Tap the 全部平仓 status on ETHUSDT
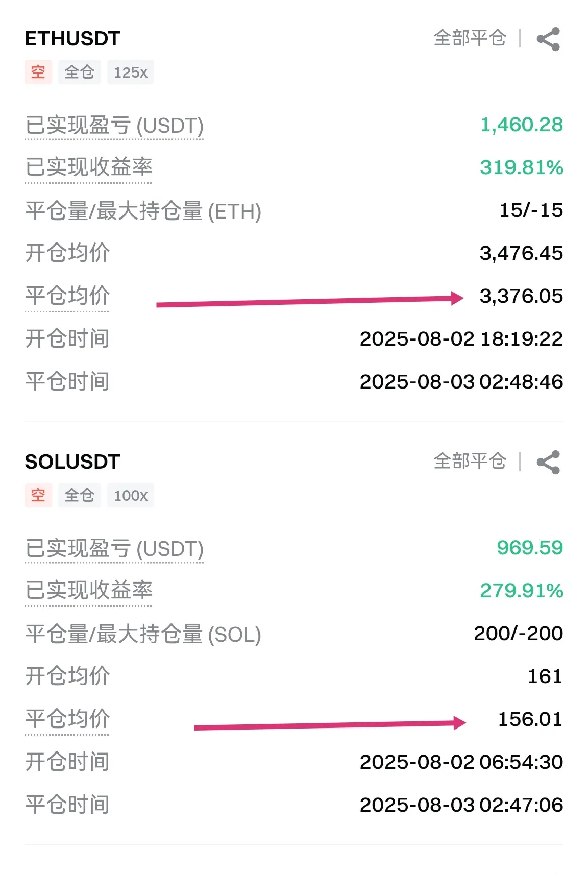 click(470, 38)
